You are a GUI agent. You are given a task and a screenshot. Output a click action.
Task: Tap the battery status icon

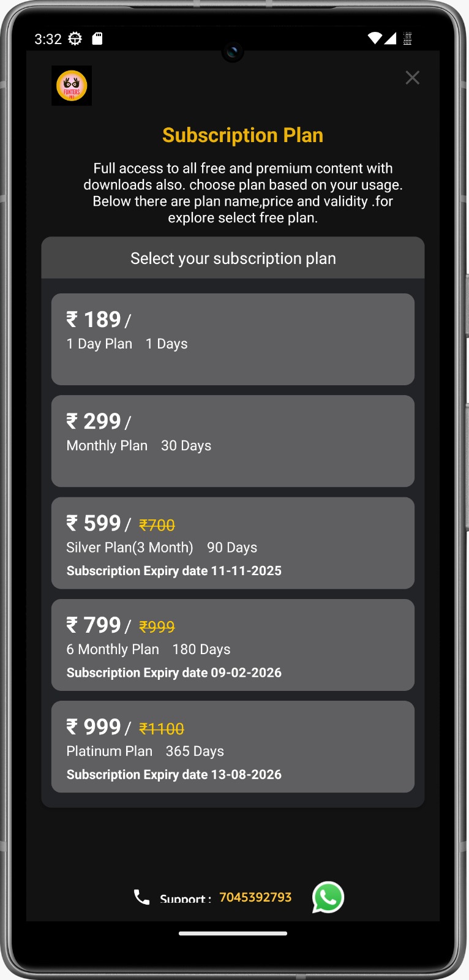pyautogui.click(x=407, y=39)
